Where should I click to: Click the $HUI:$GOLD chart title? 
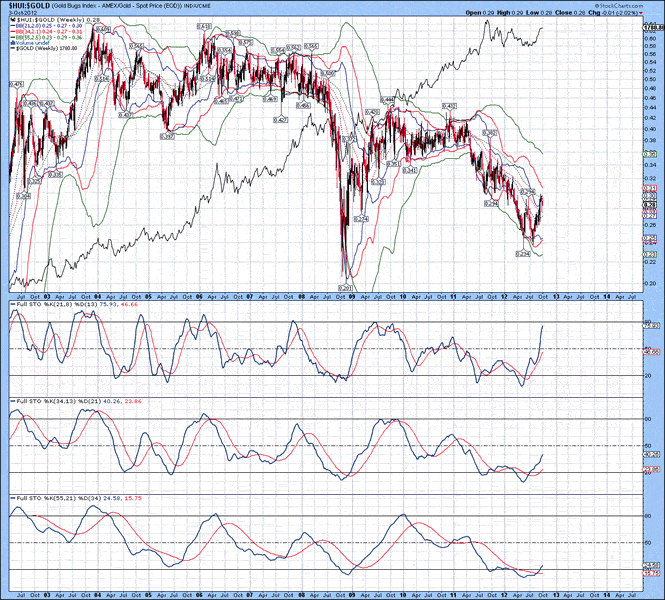pos(32,6)
